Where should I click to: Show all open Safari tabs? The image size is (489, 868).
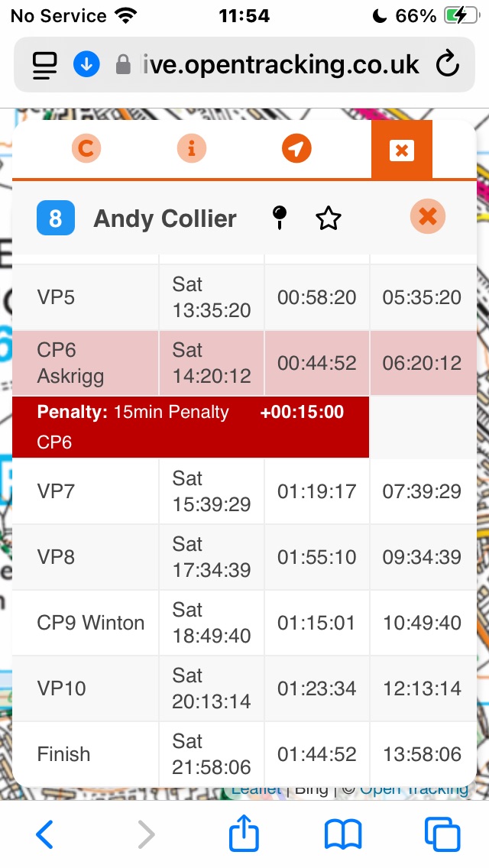pos(442,834)
